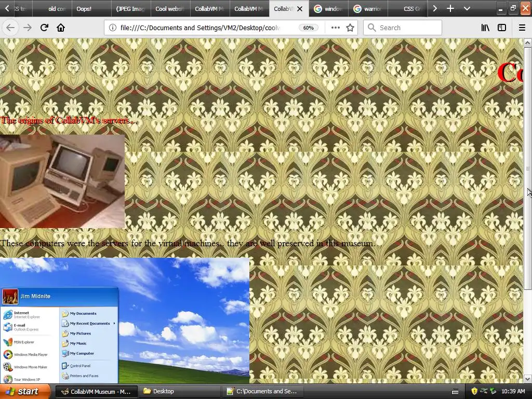
Task: Switch to the 'warrior' Google tab
Action: (368, 8)
